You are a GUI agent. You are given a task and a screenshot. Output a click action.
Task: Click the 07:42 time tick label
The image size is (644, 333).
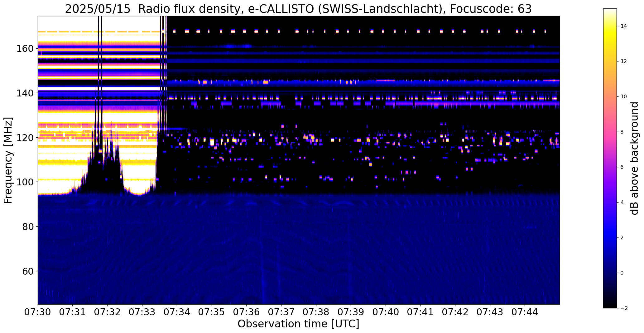455,312
